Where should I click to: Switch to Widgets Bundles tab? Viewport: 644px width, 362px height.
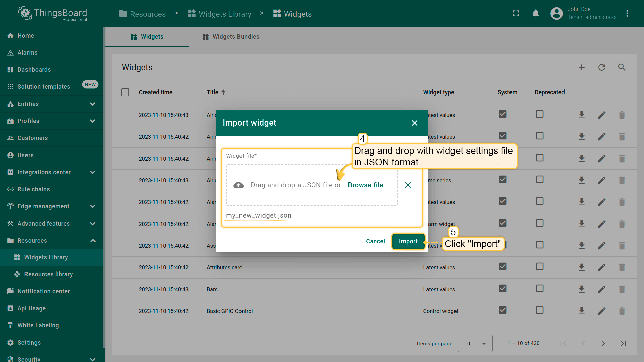[231, 37]
